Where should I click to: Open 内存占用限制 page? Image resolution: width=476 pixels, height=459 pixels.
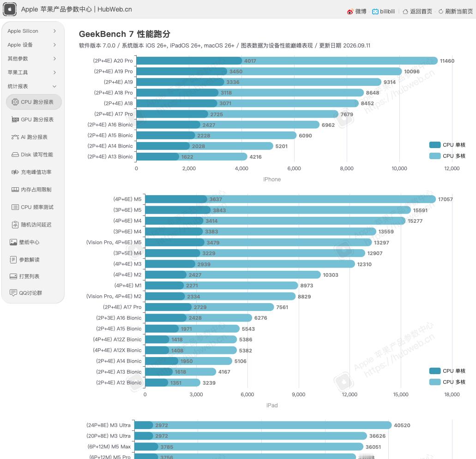tap(34, 190)
